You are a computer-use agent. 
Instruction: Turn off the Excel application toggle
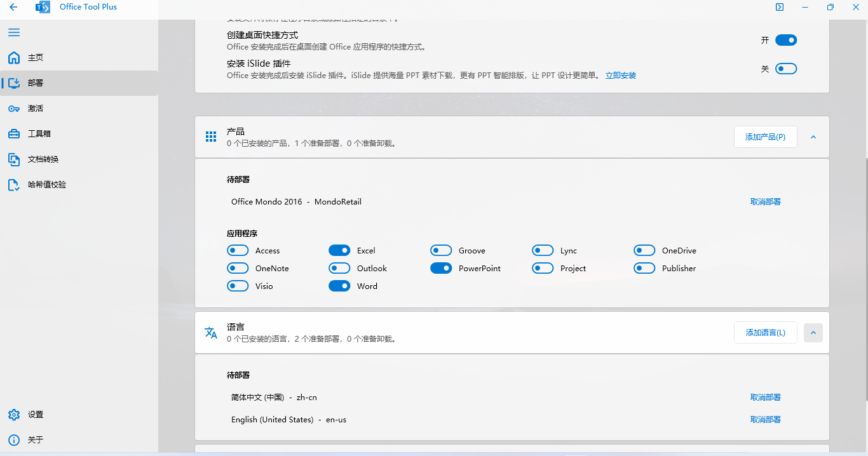coord(339,251)
